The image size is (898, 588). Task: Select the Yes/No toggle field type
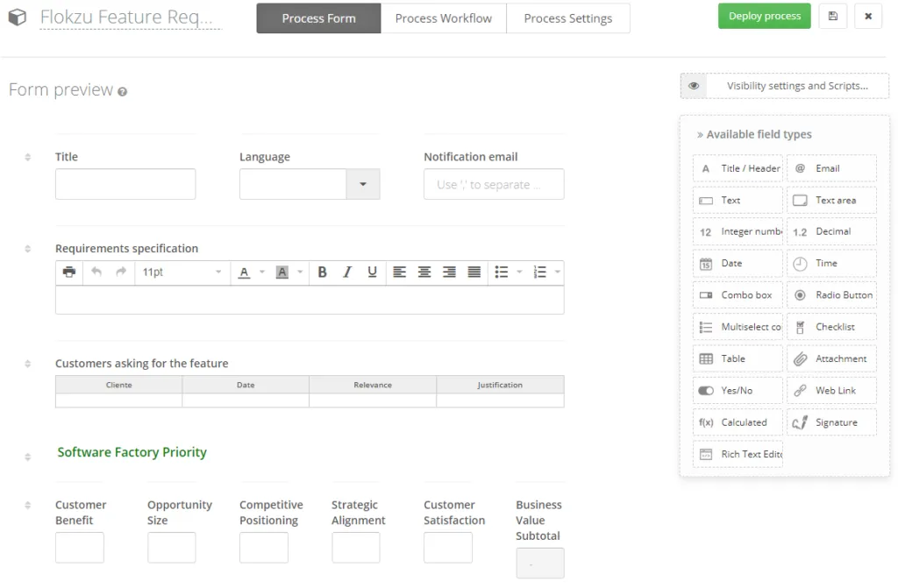pos(738,391)
